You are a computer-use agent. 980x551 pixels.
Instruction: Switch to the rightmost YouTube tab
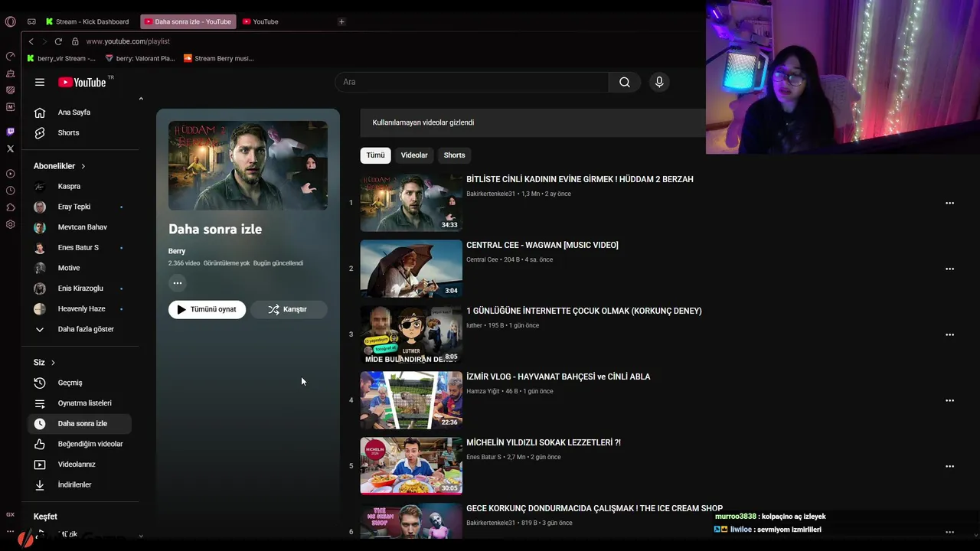tap(260, 21)
